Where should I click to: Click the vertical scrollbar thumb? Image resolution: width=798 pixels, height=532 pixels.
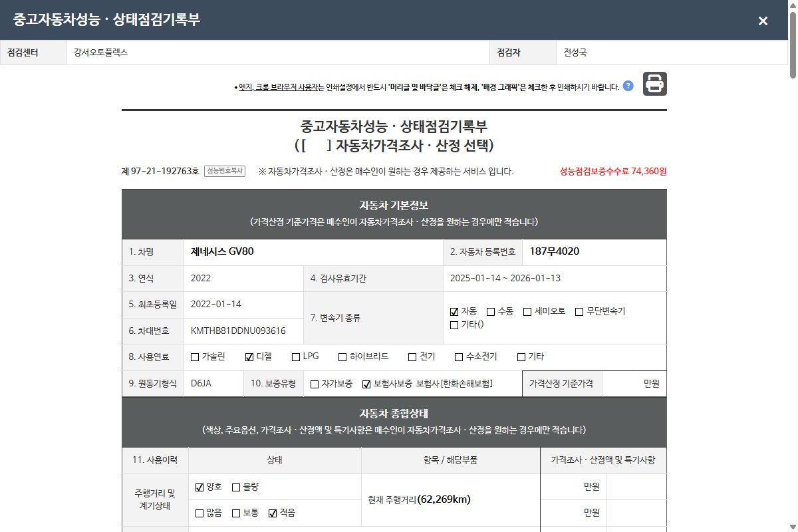(793, 40)
